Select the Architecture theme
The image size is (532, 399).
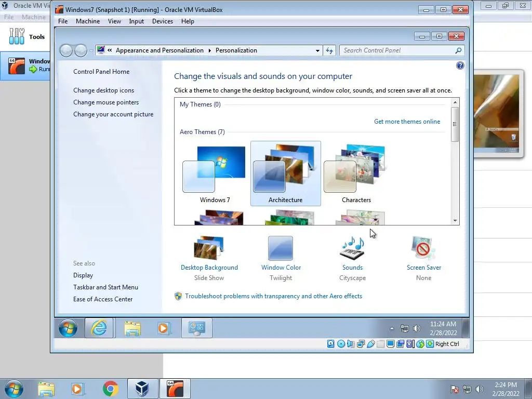(x=285, y=174)
